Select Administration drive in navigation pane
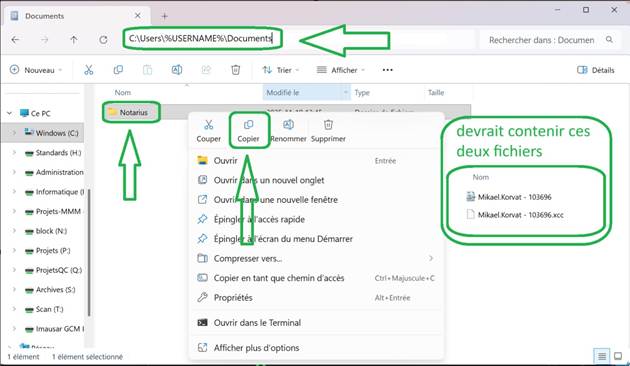 pos(59,172)
